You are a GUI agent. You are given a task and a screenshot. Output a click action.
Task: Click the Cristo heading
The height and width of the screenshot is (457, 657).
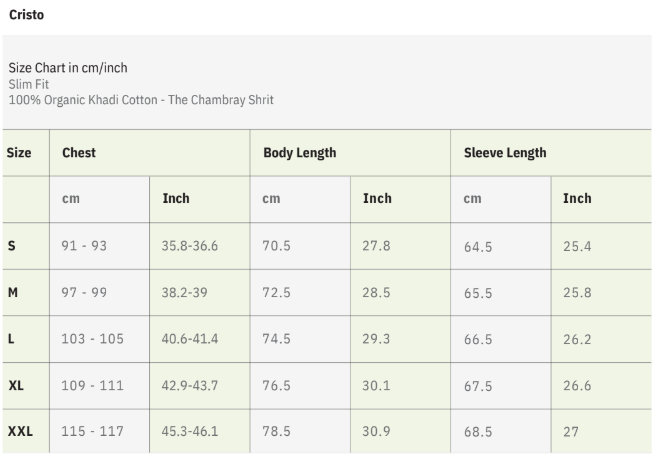pos(26,16)
